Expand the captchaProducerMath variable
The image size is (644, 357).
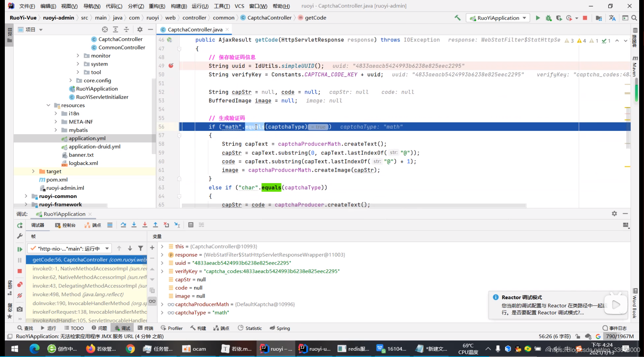162,304
